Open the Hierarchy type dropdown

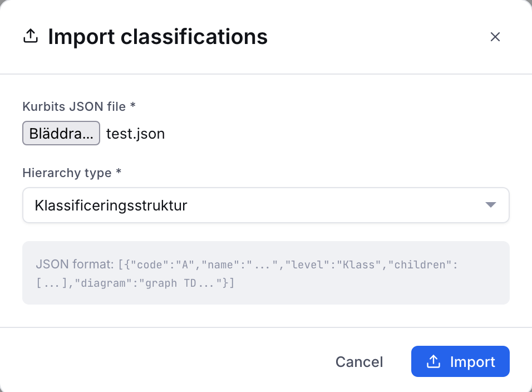[x=265, y=205]
